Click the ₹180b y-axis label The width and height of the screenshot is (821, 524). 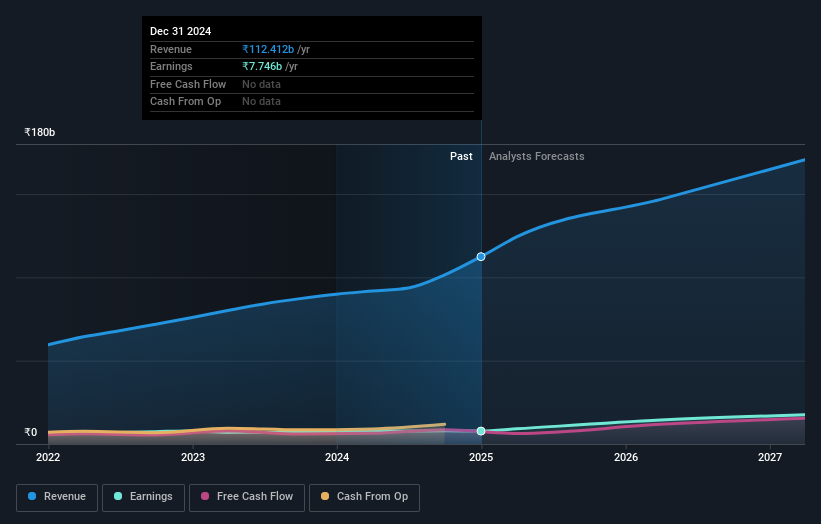click(40, 132)
